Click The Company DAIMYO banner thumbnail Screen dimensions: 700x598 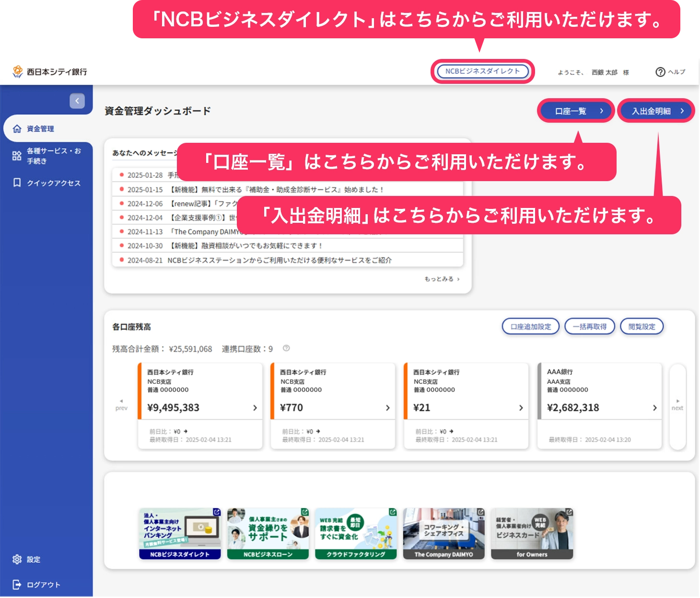coord(444,534)
